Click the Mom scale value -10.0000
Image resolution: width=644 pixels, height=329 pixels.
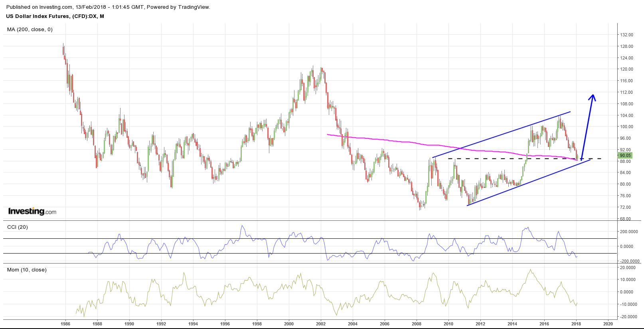(628, 305)
